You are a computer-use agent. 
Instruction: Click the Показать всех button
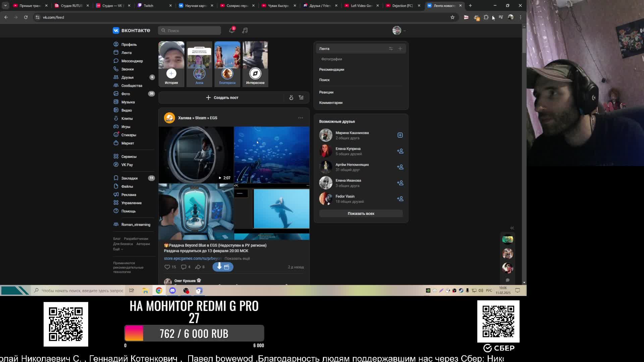pos(361,214)
